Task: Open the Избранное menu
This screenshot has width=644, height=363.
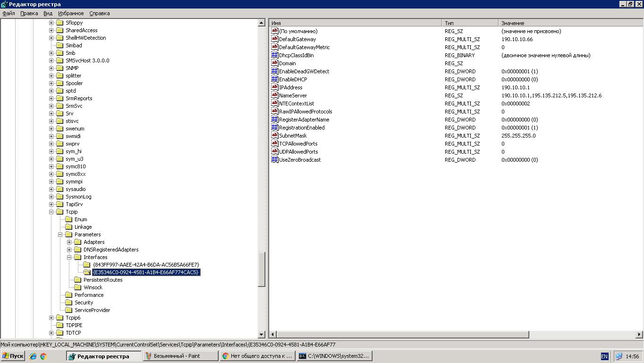Action: point(71,13)
